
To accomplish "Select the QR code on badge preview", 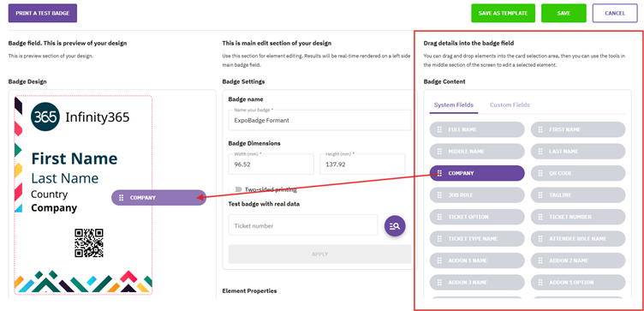I will pyautogui.click(x=89, y=242).
